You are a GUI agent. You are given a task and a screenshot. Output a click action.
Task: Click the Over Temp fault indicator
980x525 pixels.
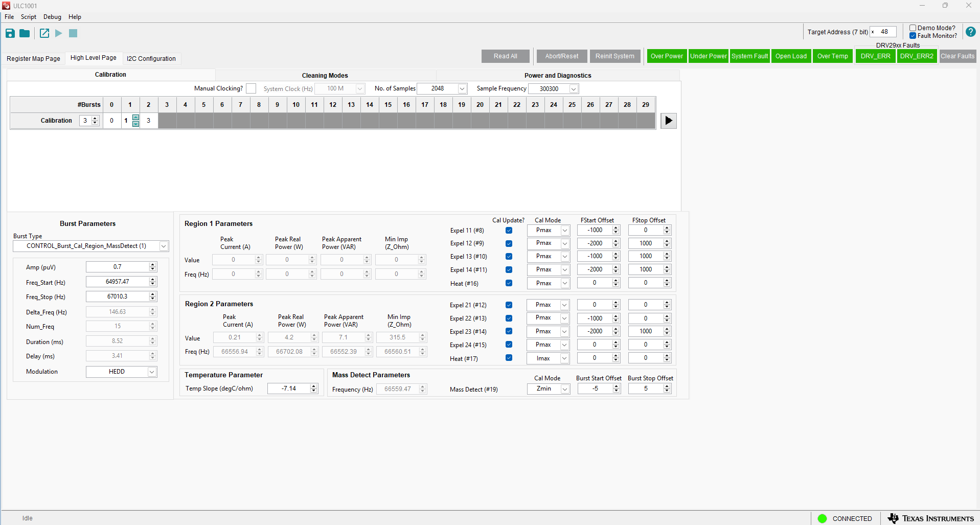tap(832, 56)
